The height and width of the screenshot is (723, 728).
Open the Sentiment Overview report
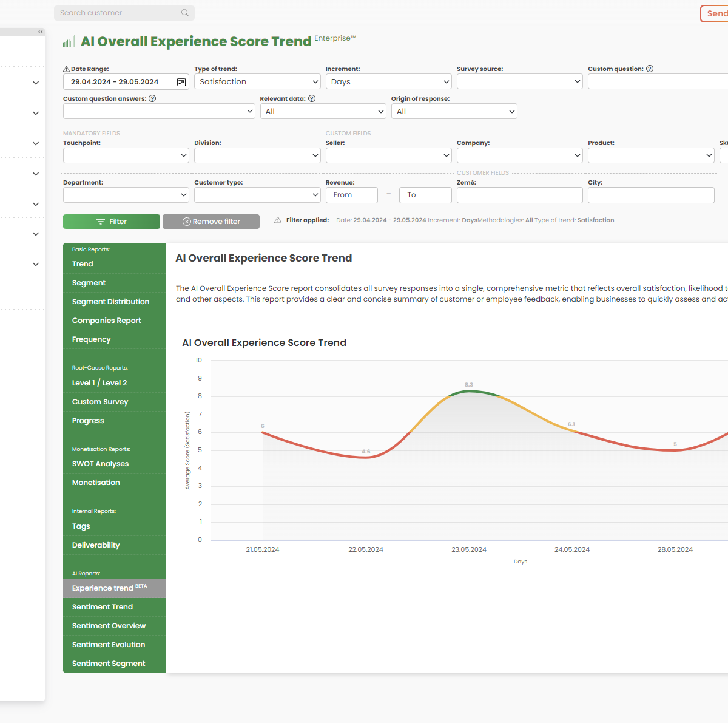(x=109, y=625)
